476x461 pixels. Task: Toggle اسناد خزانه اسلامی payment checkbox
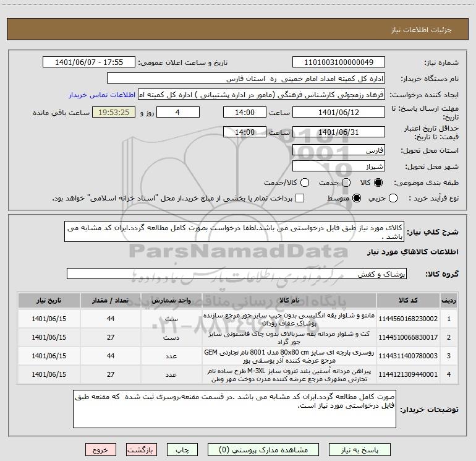(300, 198)
